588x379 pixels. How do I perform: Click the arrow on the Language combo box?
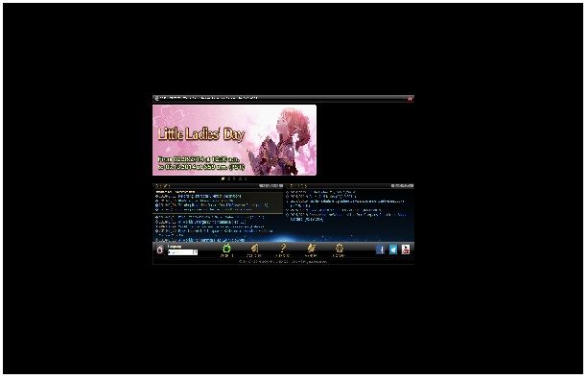196,252
